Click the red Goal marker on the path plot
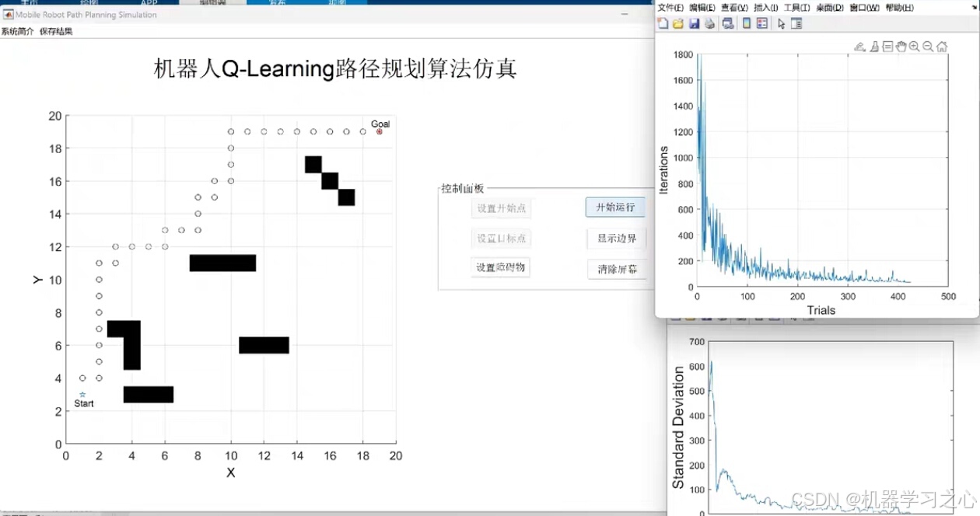The width and height of the screenshot is (980, 516). point(380,131)
